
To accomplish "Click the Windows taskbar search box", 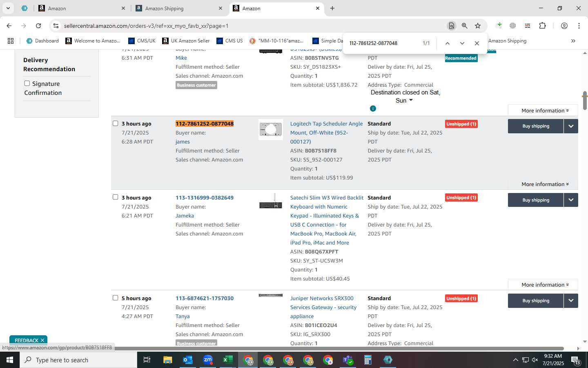I will (78, 360).
